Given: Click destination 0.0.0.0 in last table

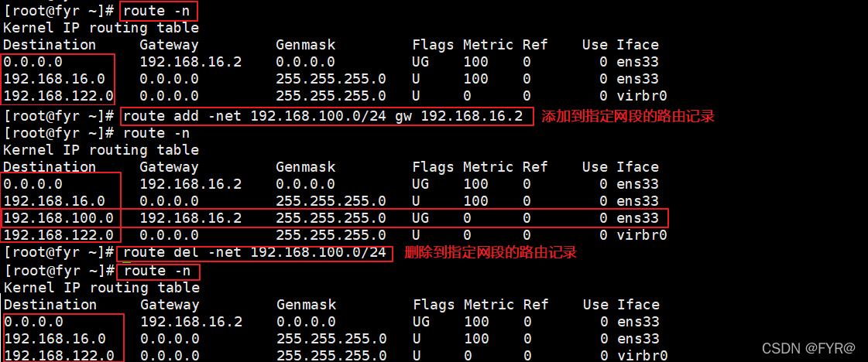Looking at the screenshot, I should tap(34, 322).
